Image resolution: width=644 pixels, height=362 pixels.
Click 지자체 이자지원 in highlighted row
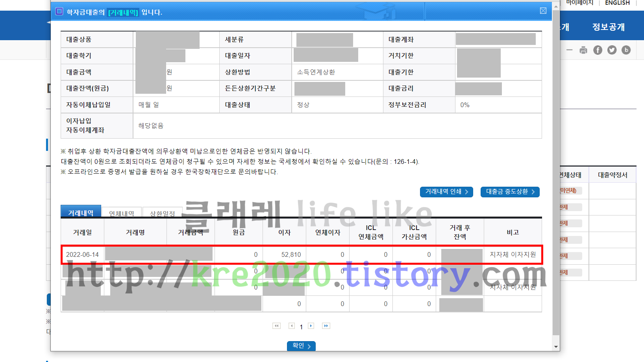click(x=513, y=254)
